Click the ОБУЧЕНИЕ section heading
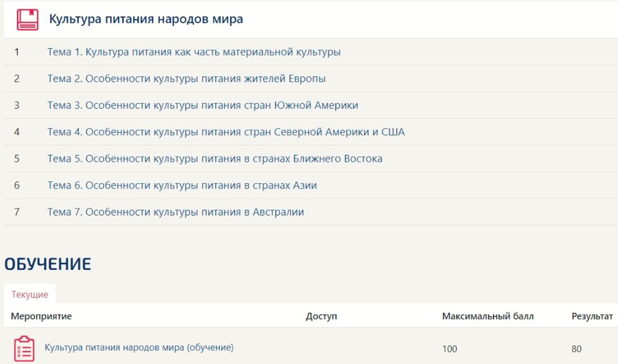 pyautogui.click(x=48, y=264)
